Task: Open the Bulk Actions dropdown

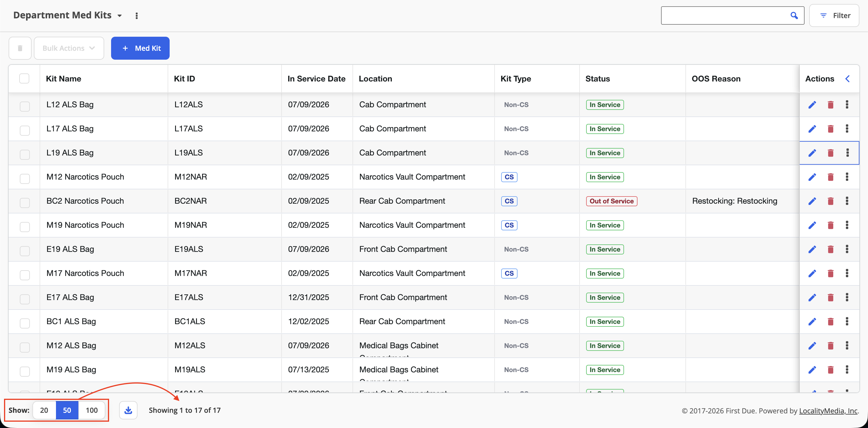Action: click(x=69, y=48)
